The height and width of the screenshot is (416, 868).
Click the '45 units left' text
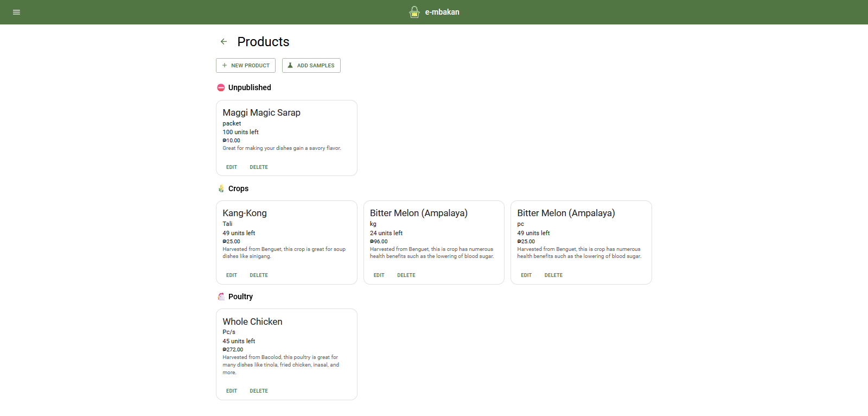click(239, 341)
